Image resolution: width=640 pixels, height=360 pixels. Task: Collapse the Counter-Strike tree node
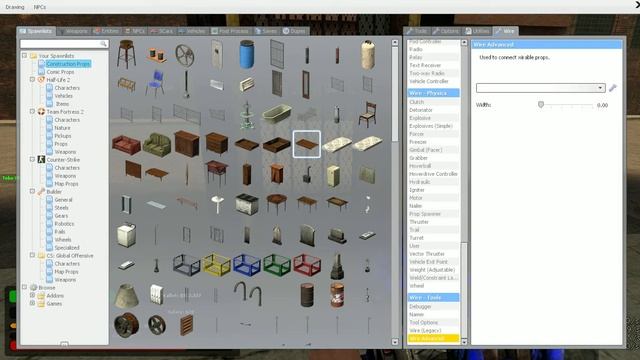coord(32,160)
